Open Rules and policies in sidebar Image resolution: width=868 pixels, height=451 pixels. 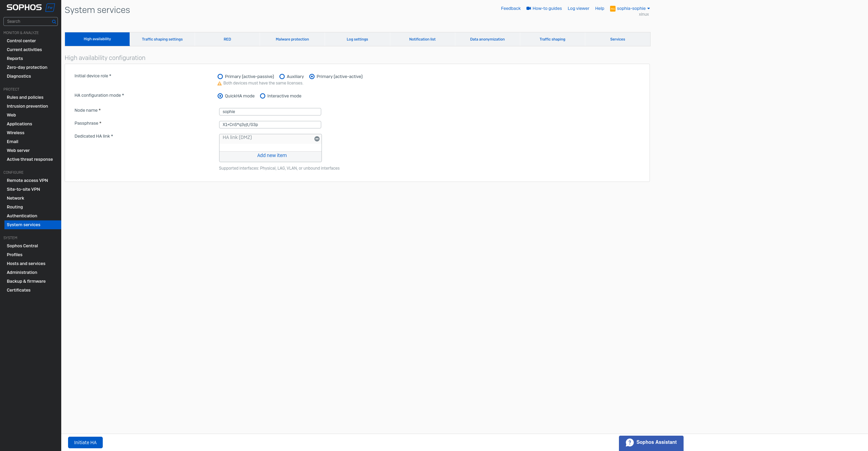(25, 97)
